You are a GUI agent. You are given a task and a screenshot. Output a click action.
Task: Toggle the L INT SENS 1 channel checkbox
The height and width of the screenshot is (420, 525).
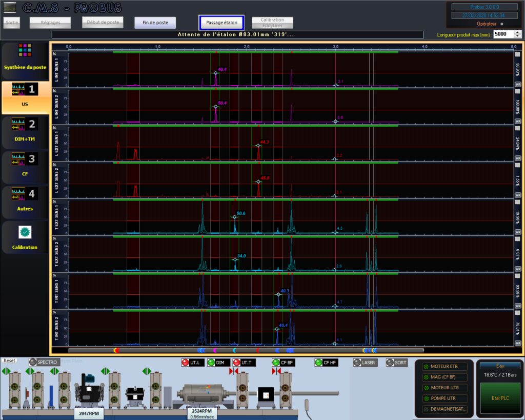tap(517, 54)
